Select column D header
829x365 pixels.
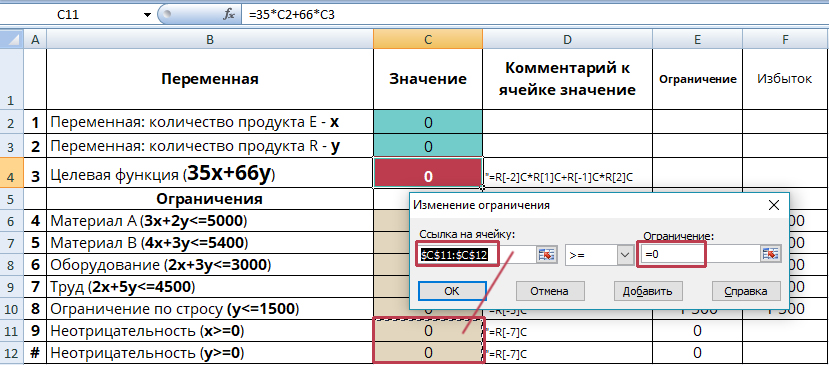567,39
